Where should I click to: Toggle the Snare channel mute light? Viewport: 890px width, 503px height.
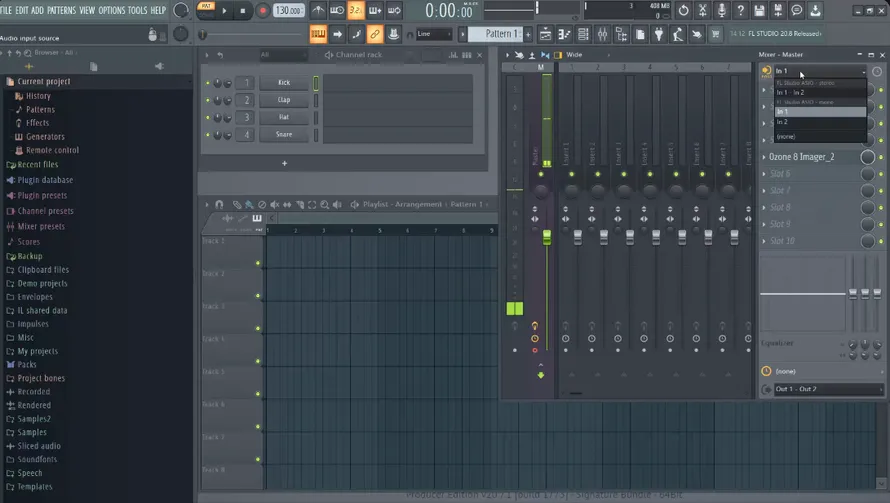pos(208,135)
